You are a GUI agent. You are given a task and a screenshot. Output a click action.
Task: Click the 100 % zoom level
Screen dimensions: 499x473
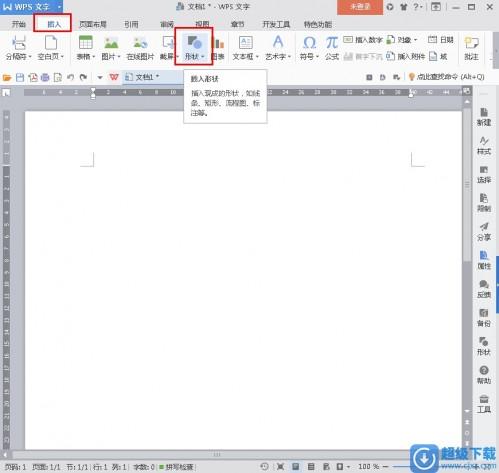(x=368, y=467)
